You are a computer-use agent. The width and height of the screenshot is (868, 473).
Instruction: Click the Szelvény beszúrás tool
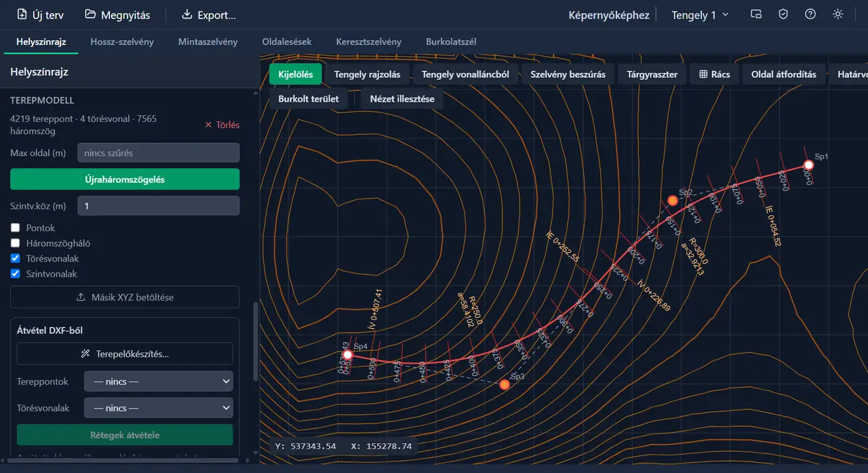click(x=568, y=75)
